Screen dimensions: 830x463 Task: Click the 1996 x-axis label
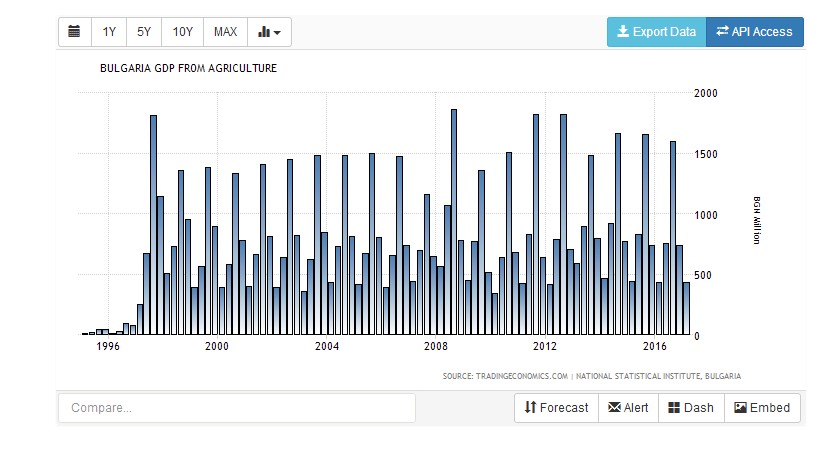click(x=108, y=347)
